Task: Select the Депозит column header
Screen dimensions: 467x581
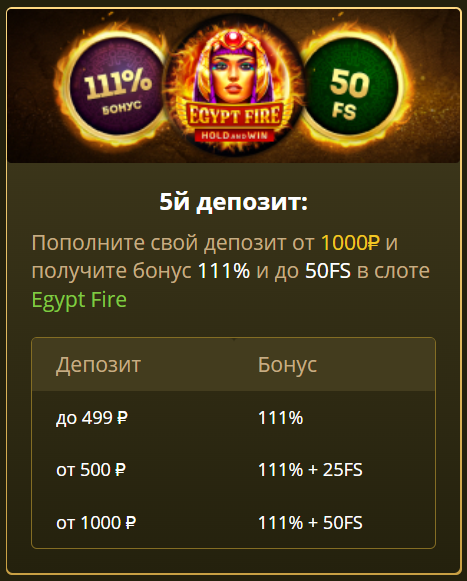Action: (98, 365)
